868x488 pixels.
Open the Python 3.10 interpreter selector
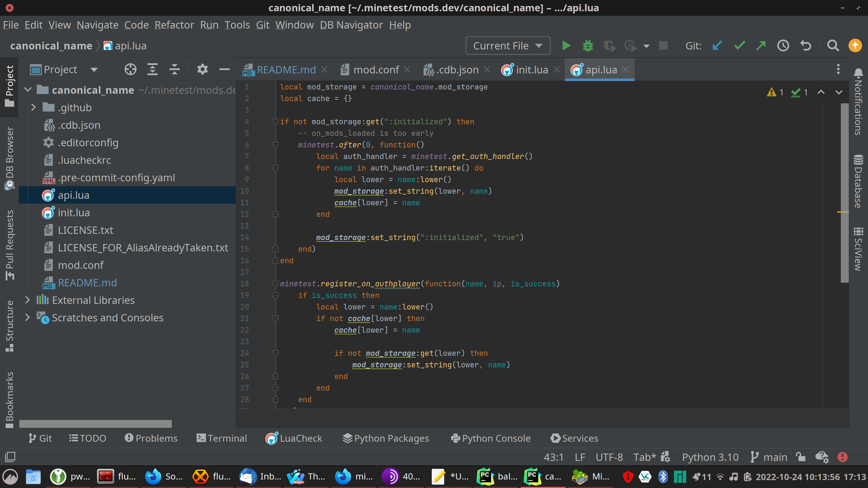tap(710, 457)
